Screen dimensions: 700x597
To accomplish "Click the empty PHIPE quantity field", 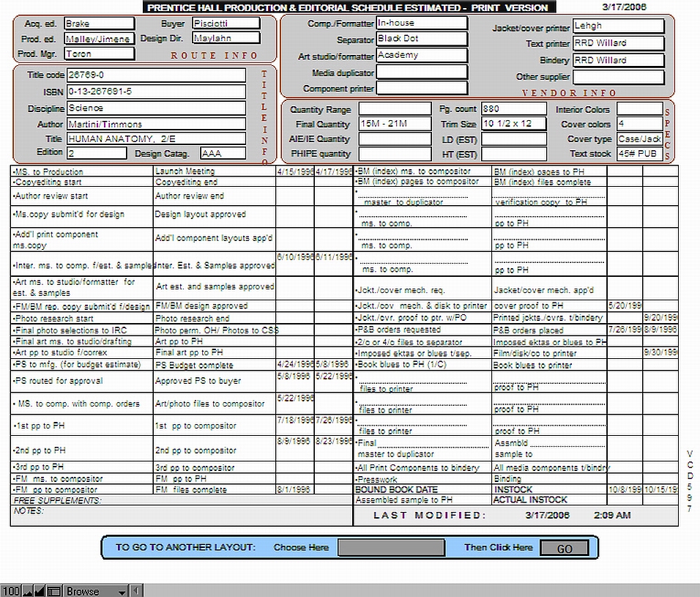I will 395,154.
